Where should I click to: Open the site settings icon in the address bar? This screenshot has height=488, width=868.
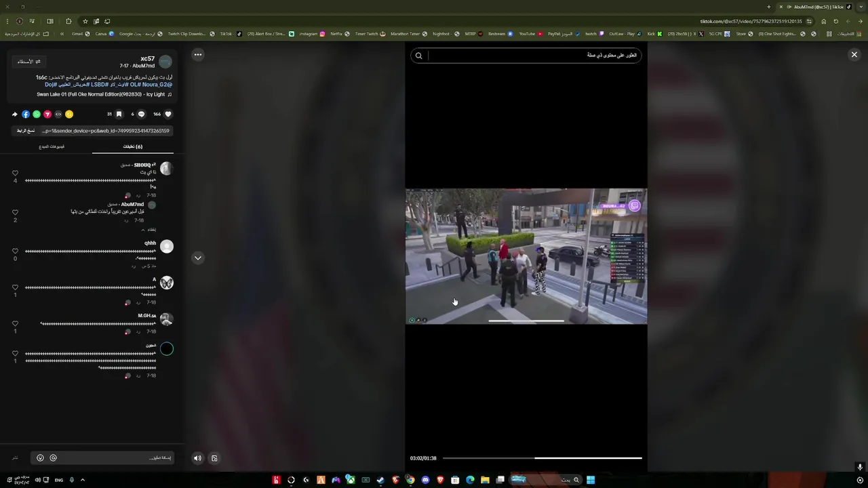pyautogui.click(x=810, y=21)
